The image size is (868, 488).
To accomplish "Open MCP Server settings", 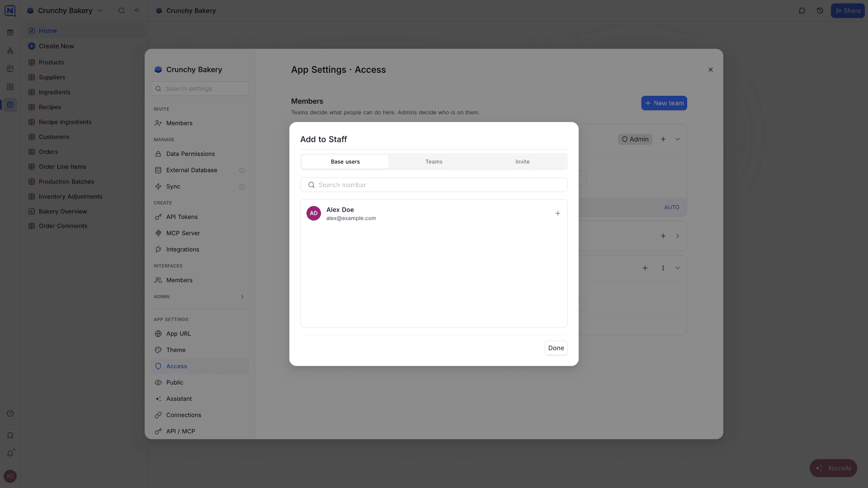I will 199,233.
